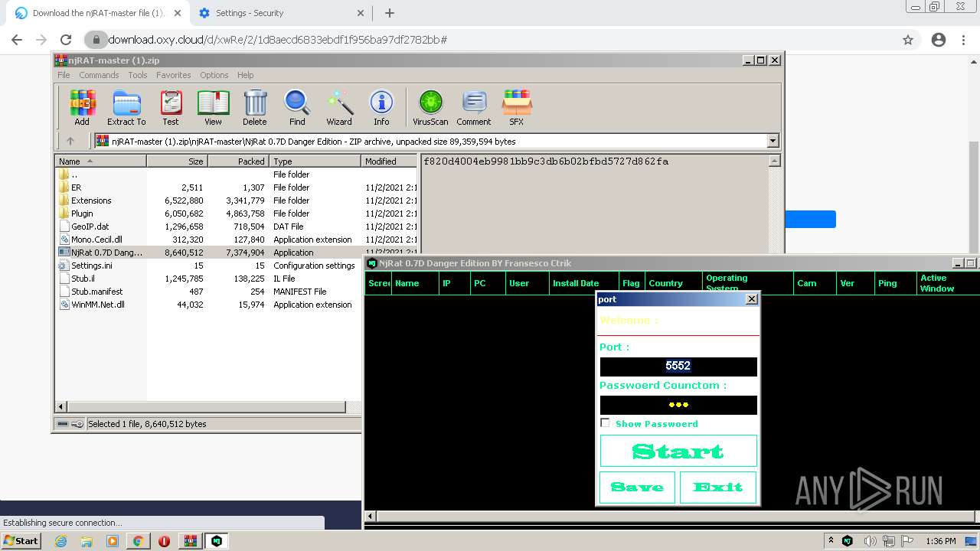Image resolution: width=980 pixels, height=551 pixels.
Task: Go up one folder level arrow
Action: coord(70,141)
